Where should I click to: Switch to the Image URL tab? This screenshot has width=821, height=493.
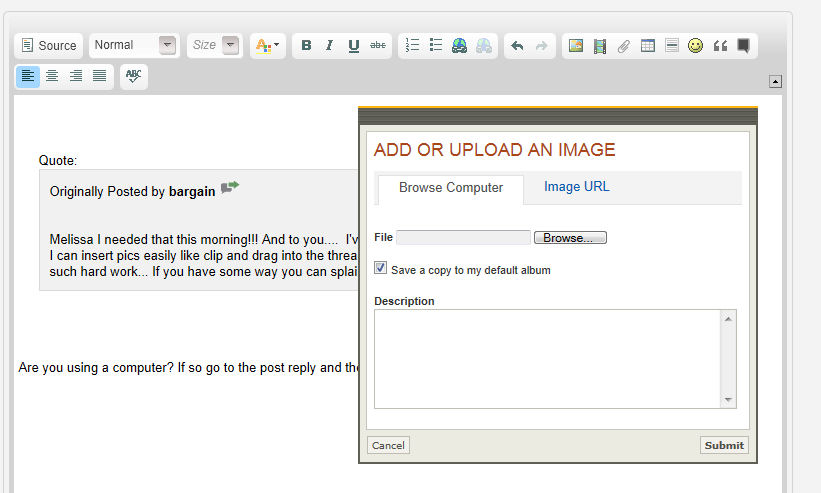[x=576, y=187]
